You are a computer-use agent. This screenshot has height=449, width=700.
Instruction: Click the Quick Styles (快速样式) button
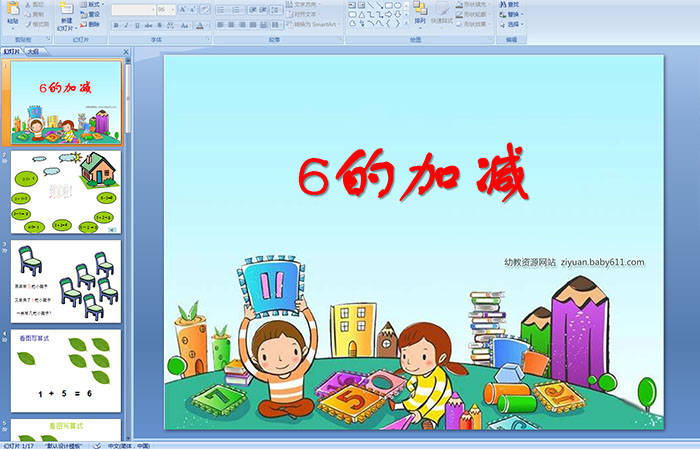coord(442,13)
